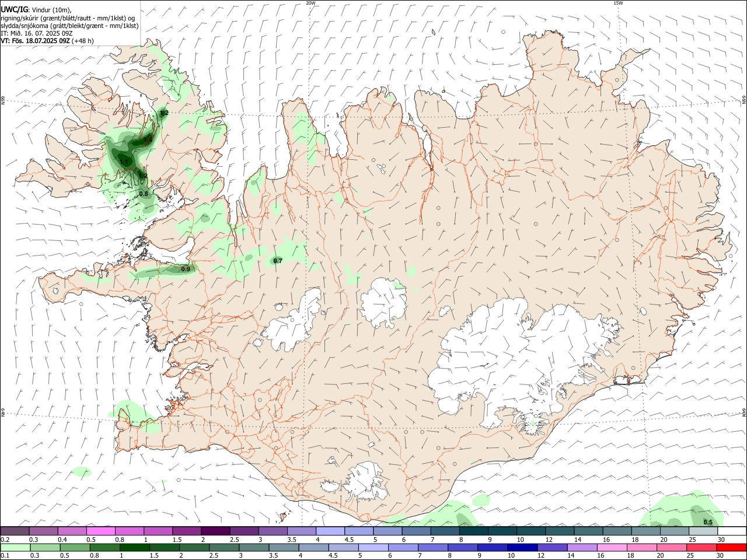Select the 'slydda/snjókoma' legend description line
Image resolution: width=747 pixels, height=560 pixels.
69,26
